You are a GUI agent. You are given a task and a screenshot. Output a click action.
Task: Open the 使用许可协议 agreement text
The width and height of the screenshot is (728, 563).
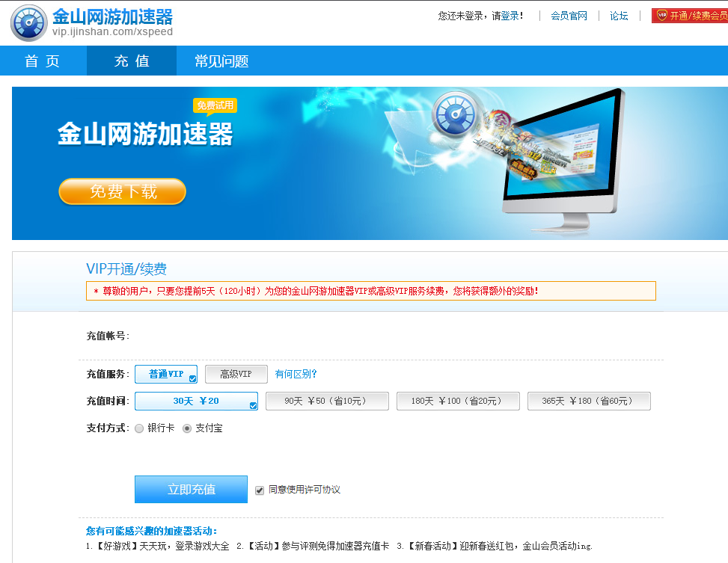[x=313, y=490]
